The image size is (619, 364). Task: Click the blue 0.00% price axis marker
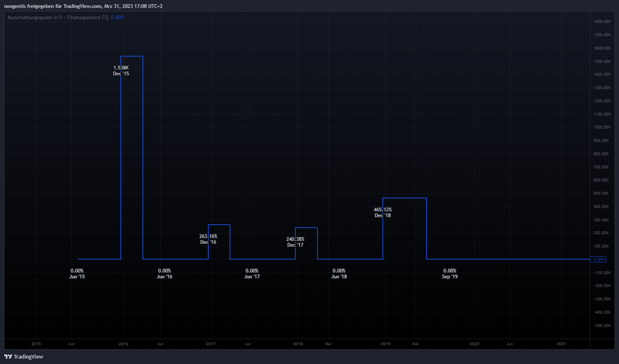point(599,260)
